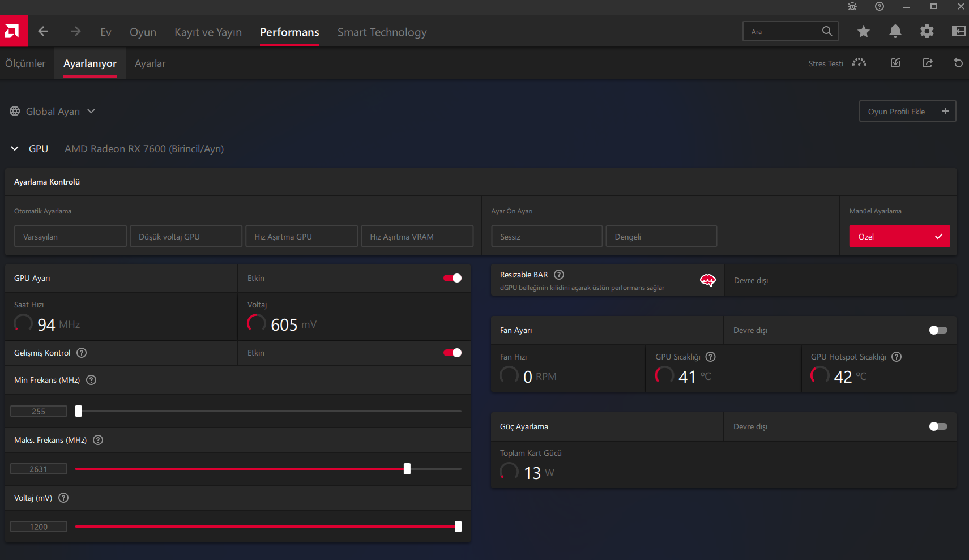Click the bug report icon
The height and width of the screenshot is (560, 969).
(x=852, y=6)
